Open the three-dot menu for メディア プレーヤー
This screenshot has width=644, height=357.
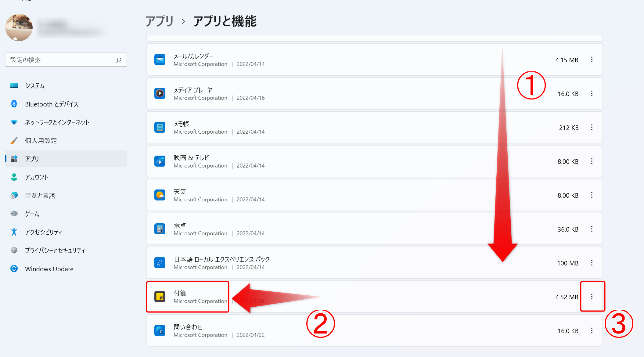(x=592, y=94)
